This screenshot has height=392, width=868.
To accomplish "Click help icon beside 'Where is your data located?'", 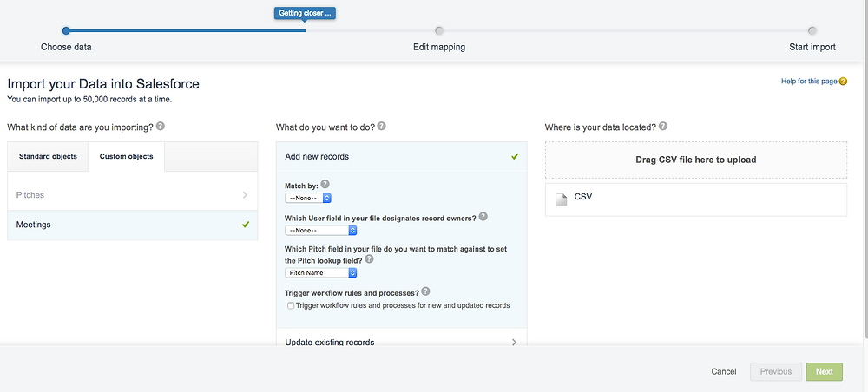I will coord(662,126).
